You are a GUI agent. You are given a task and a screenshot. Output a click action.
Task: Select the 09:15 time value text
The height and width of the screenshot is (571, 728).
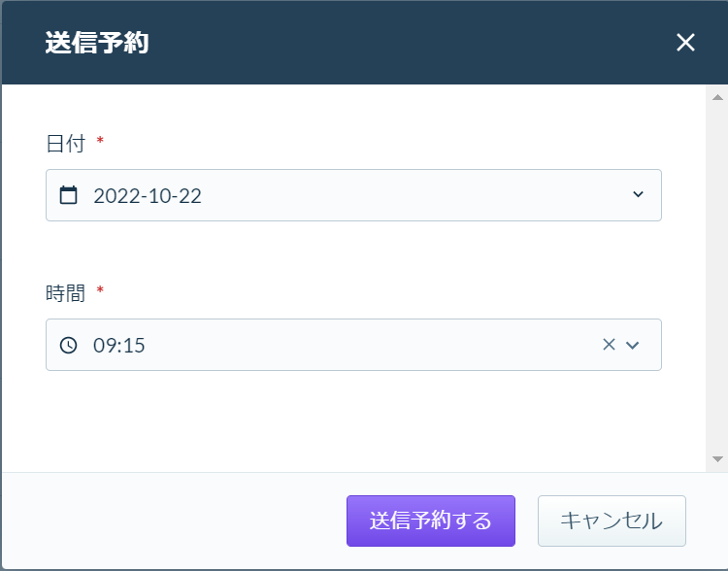click(x=118, y=345)
